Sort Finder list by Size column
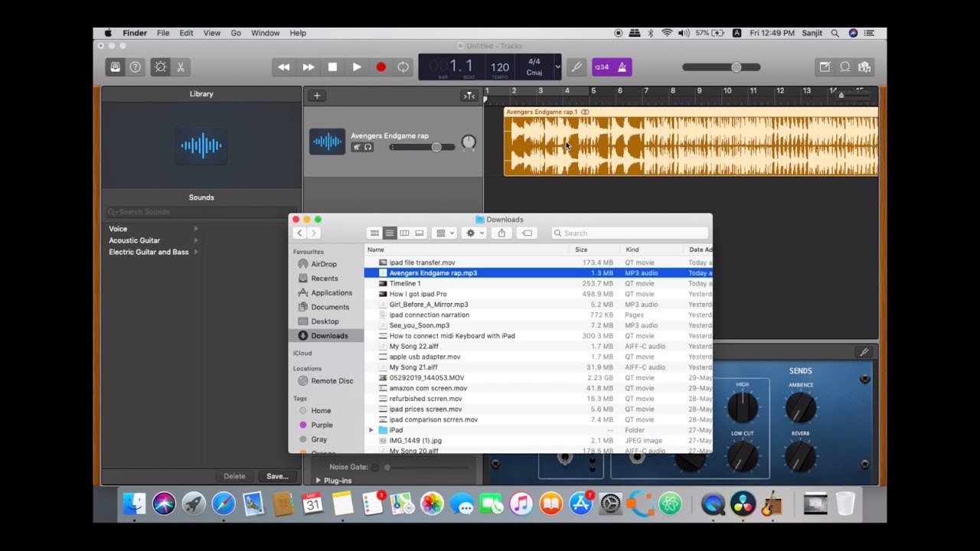 tap(594, 249)
